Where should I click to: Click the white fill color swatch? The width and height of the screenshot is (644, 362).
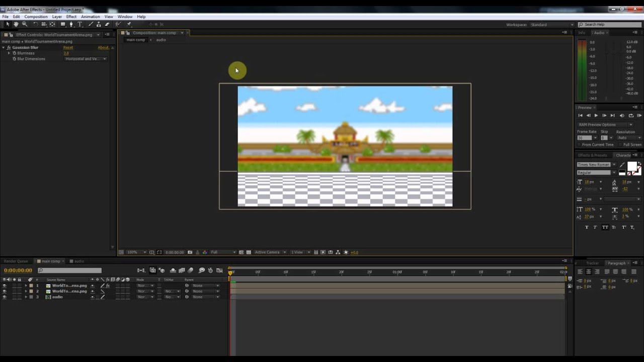(x=632, y=167)
